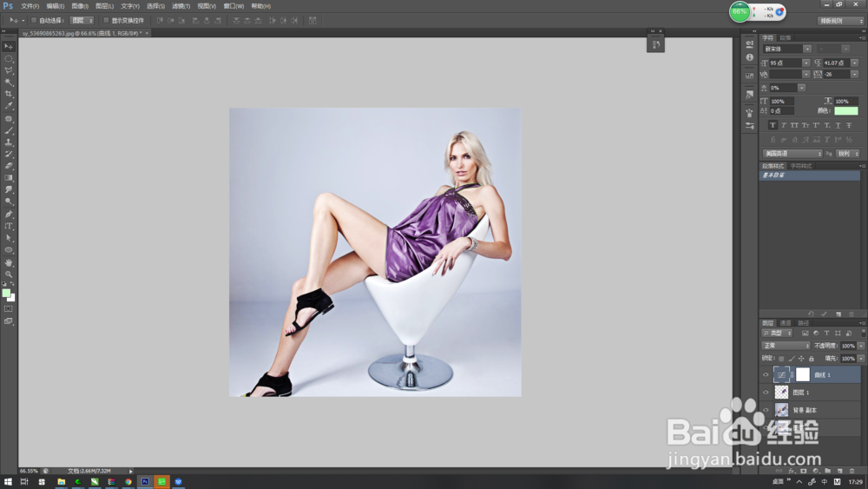Select the Gradient tool
This screenshot has width=868, height=489.
(9, 178)
